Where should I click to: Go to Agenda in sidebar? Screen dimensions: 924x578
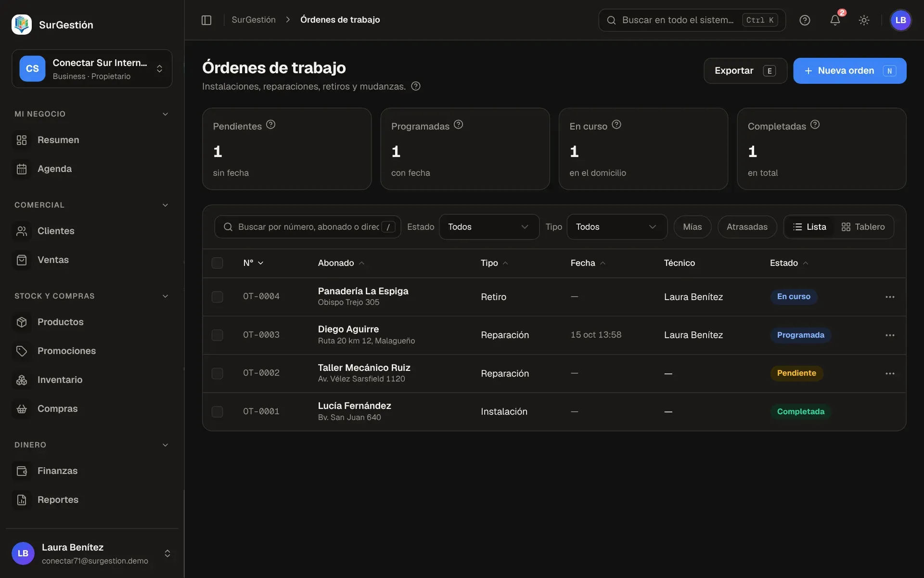[91, 169]
